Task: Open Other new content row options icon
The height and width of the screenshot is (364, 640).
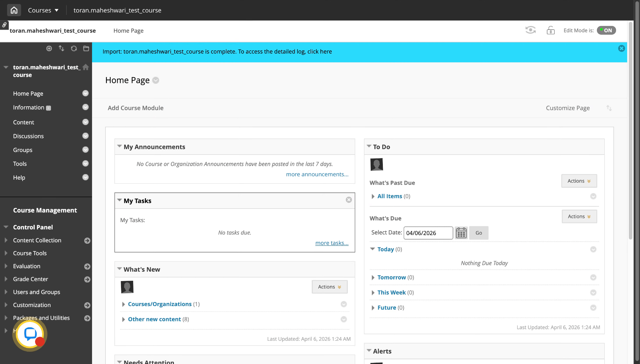Action: (x=344, y=319)
